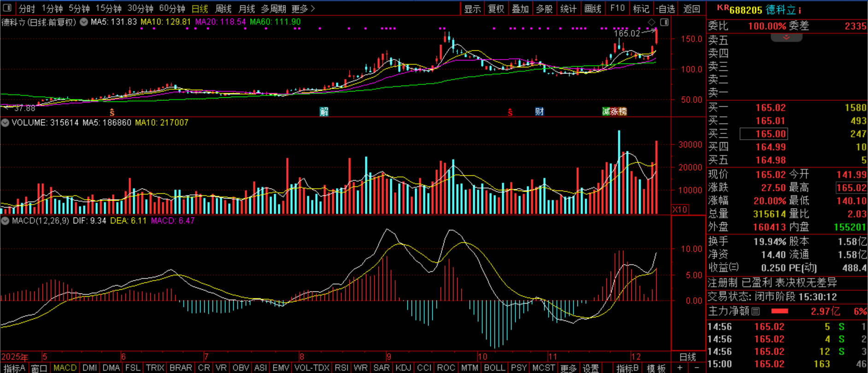Click the panel toggle icon above the price axis
The height and width of the screenshot is (373, 868).
click(x=664, y=22)
